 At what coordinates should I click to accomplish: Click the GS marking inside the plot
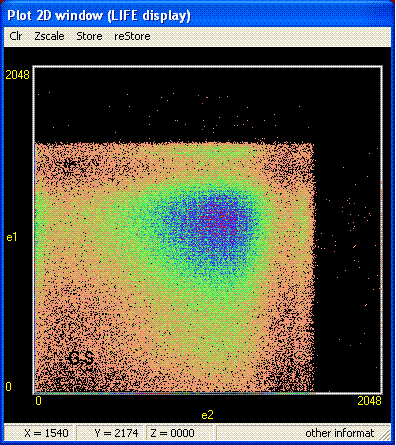(82, 359)
